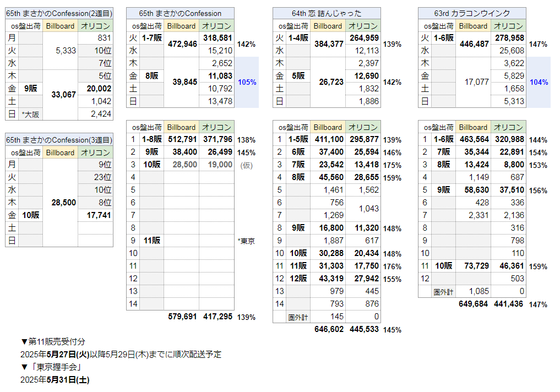Click the Billboard value 472,946
This screenshot has width=560, height=392.
coord(182,44)
